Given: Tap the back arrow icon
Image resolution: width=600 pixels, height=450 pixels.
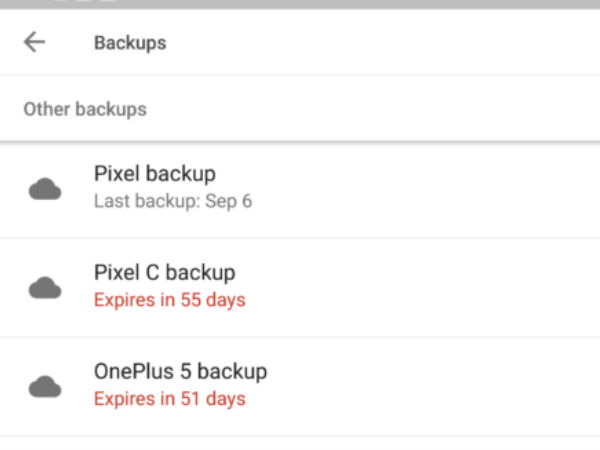Looking at the screenshot, I should tap(35, 42).
